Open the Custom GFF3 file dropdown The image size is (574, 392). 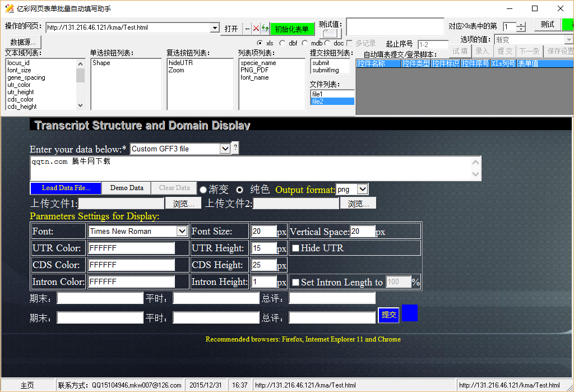coord(225,149)
